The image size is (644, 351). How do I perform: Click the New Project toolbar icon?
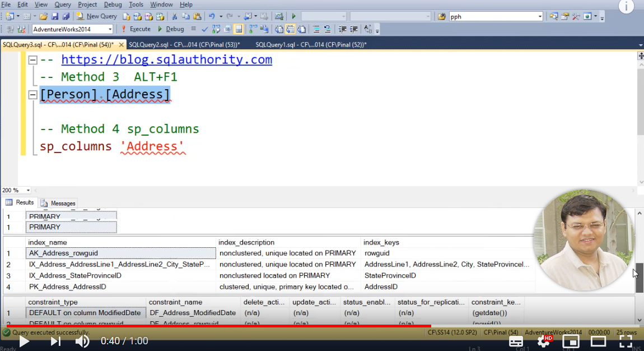pos(10,16)
